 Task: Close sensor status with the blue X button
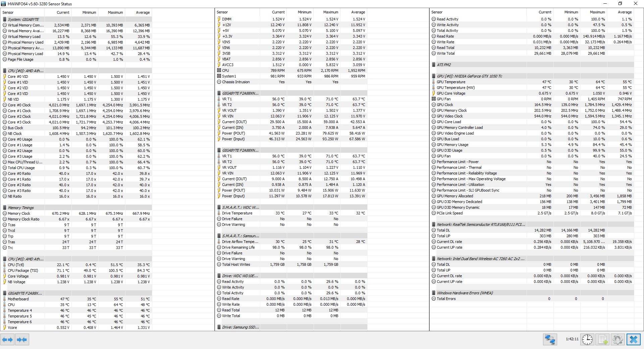(634, 340)
